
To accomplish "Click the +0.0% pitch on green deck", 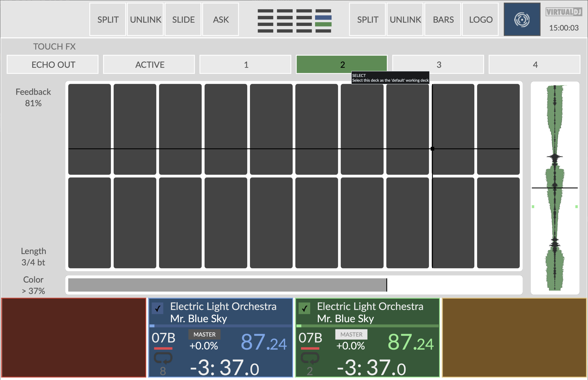I will (350, 346).
